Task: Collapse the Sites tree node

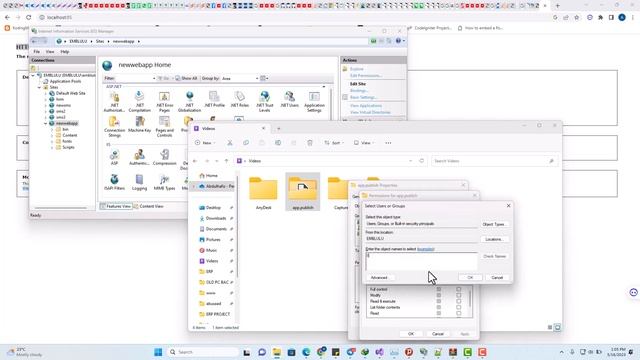Action: [40, 87]
